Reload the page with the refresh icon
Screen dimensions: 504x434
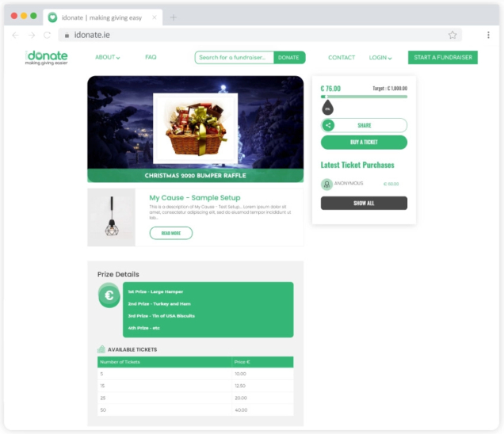47,35
